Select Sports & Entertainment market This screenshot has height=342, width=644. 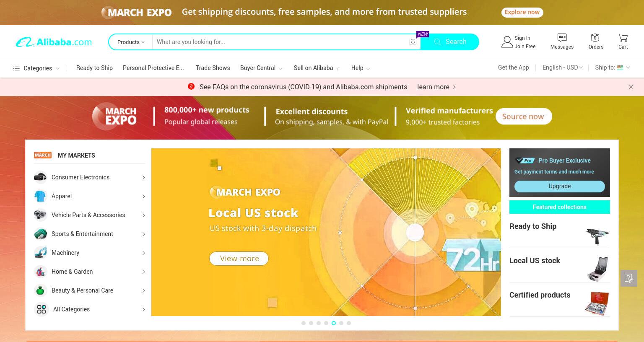click(x=82, y=234)
